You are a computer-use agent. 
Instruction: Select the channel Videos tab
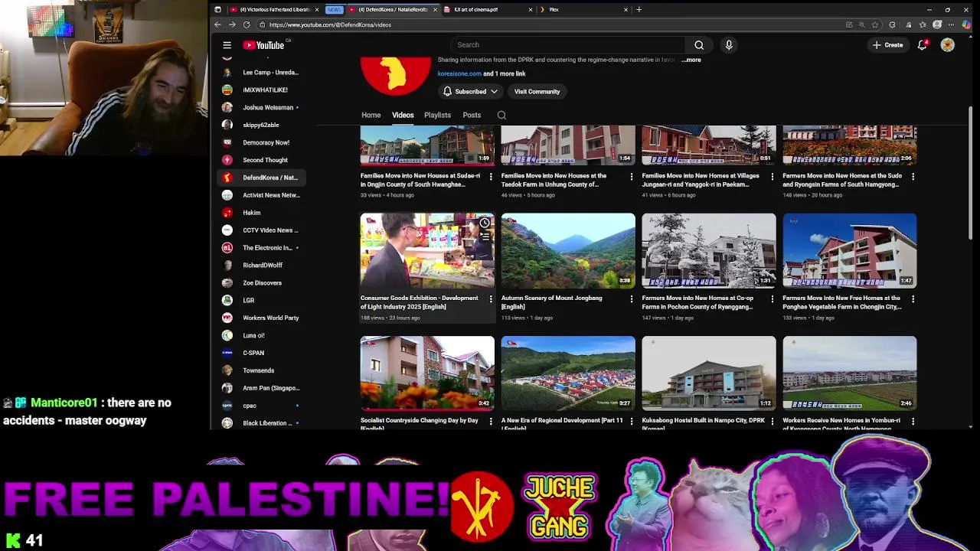pyautogui.click(x=403, y=115)
